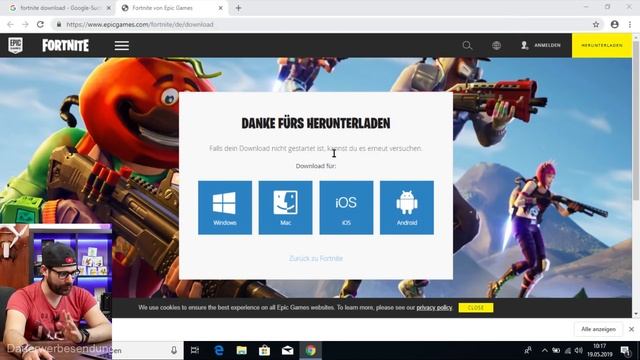The width and height of the screenshot is (640, 360).
Task: Click the Chrome taskbar icon
Action: [x=311, y=350]
